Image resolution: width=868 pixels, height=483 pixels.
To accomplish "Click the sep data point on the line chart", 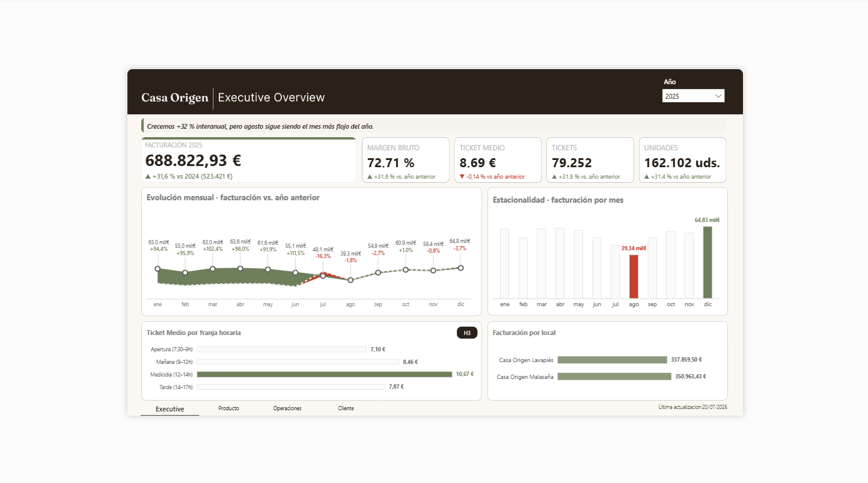I will (378, 272).
